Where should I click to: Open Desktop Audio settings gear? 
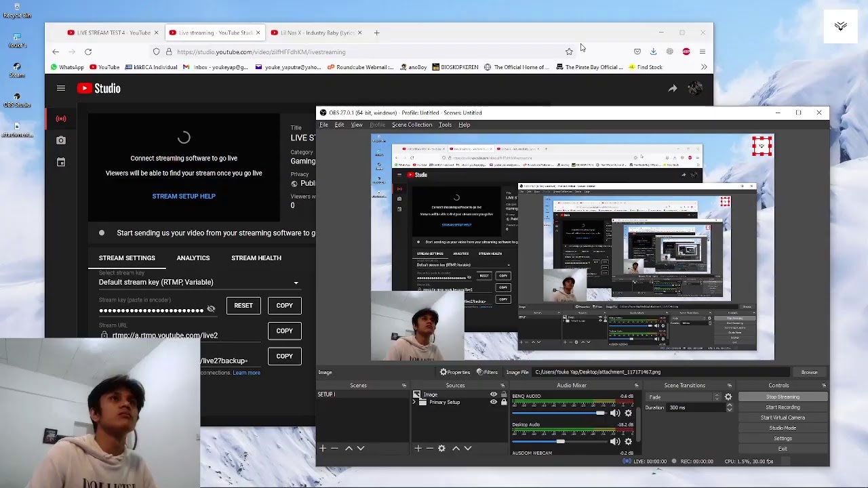tap(628, 442)
